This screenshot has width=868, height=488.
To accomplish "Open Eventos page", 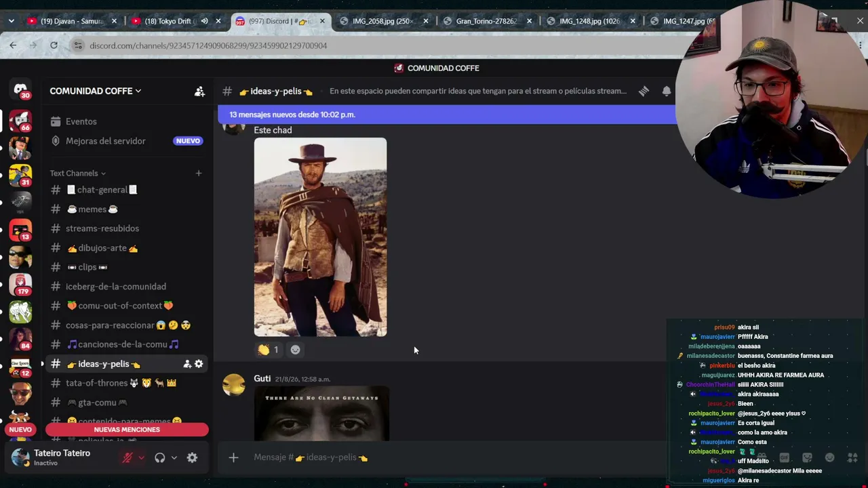I will point(127,121).
